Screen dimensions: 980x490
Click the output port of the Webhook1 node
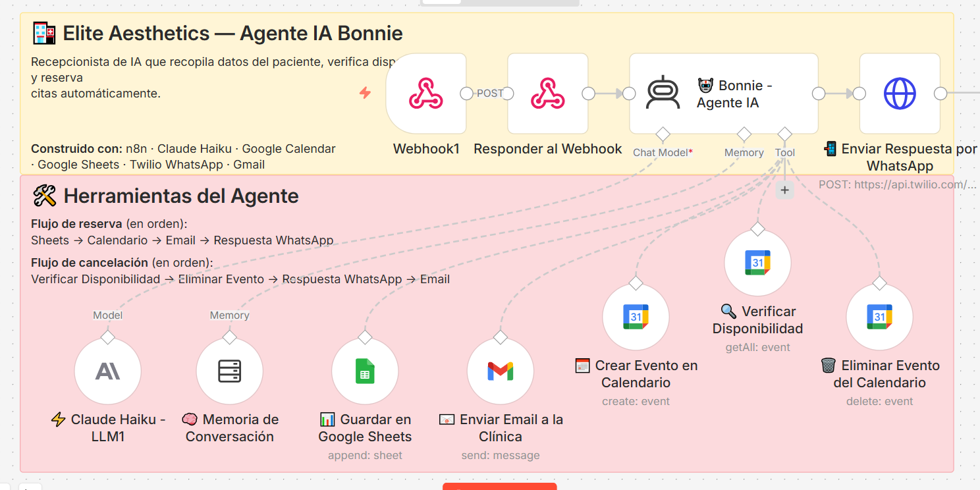click(x=466, y=94)
